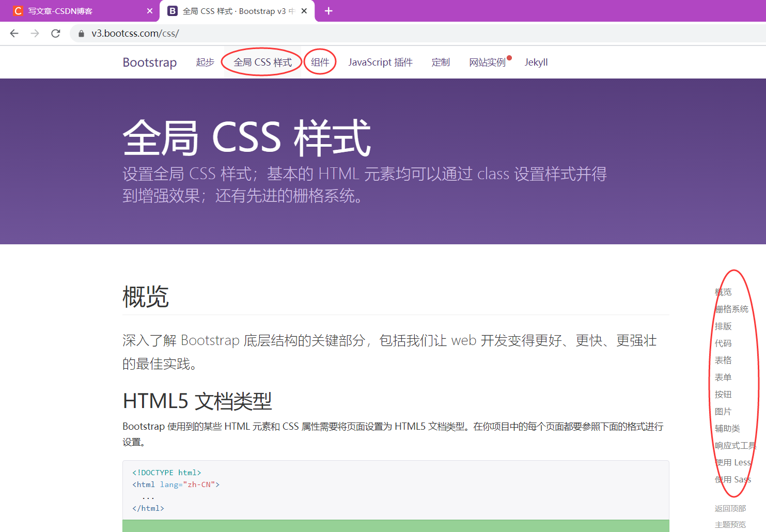Image resolution: width=766 pixels, height=532 pixels.
Task: Click 主题预览 link
Action: 730,524
